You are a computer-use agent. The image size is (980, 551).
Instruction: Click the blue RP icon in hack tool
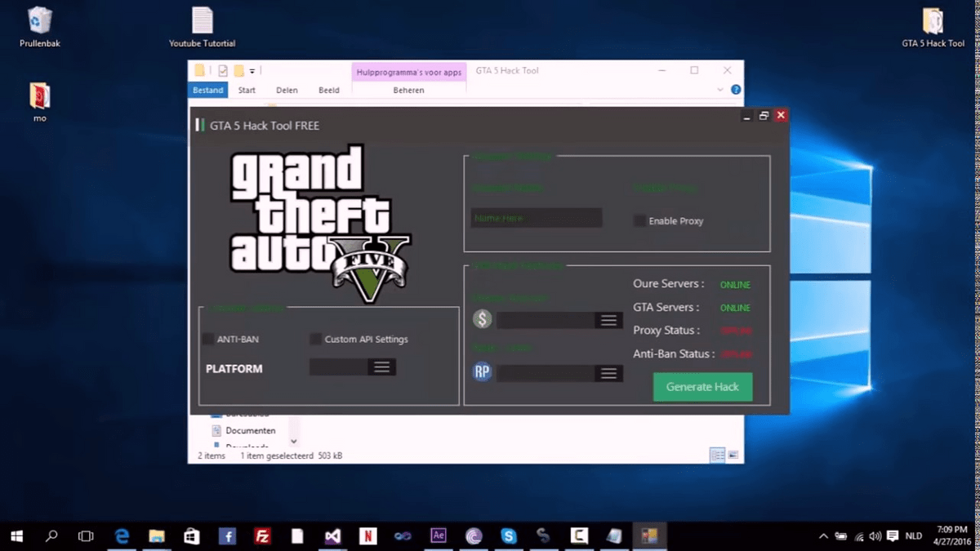(482, 372)
